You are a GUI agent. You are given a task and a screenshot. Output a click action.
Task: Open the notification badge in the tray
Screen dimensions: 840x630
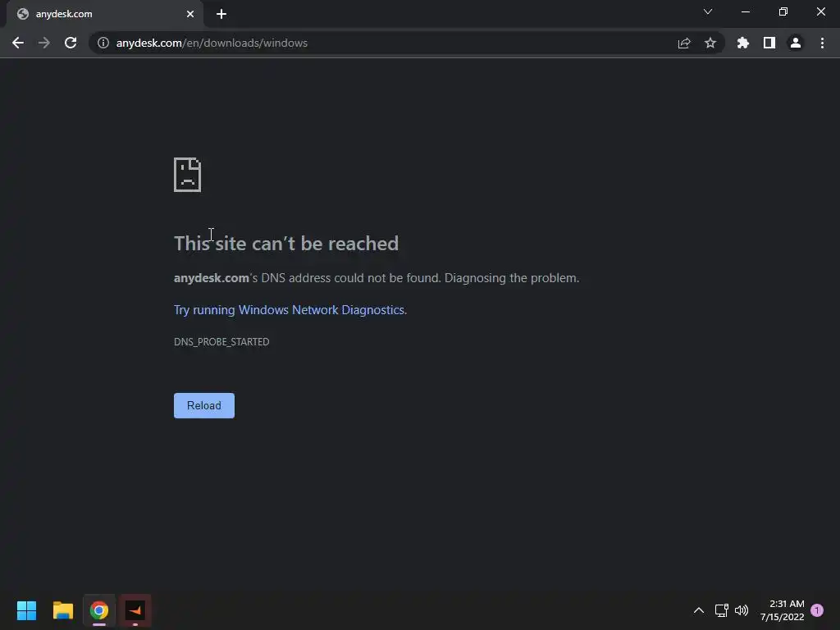pyautogui.click(x=817, y=610)
